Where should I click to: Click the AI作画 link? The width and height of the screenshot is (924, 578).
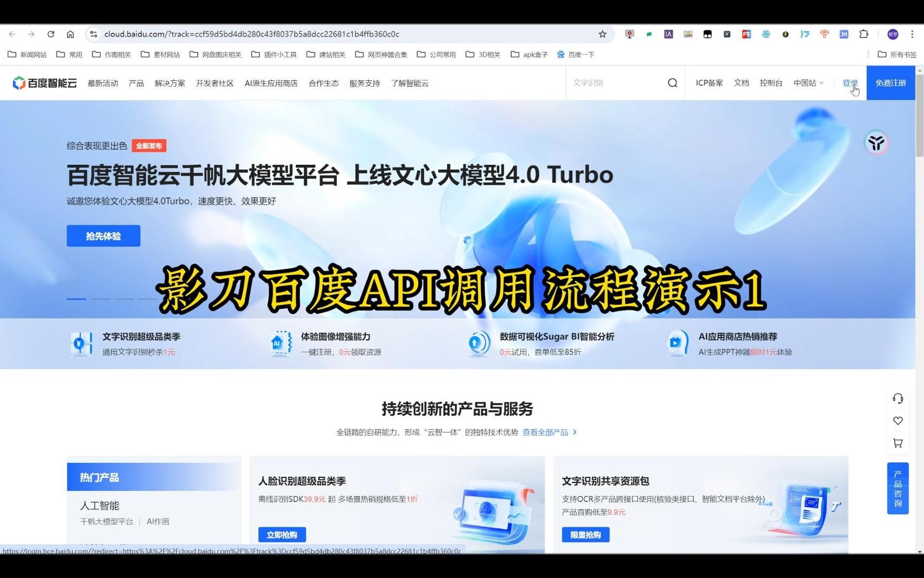coord(158,521)
